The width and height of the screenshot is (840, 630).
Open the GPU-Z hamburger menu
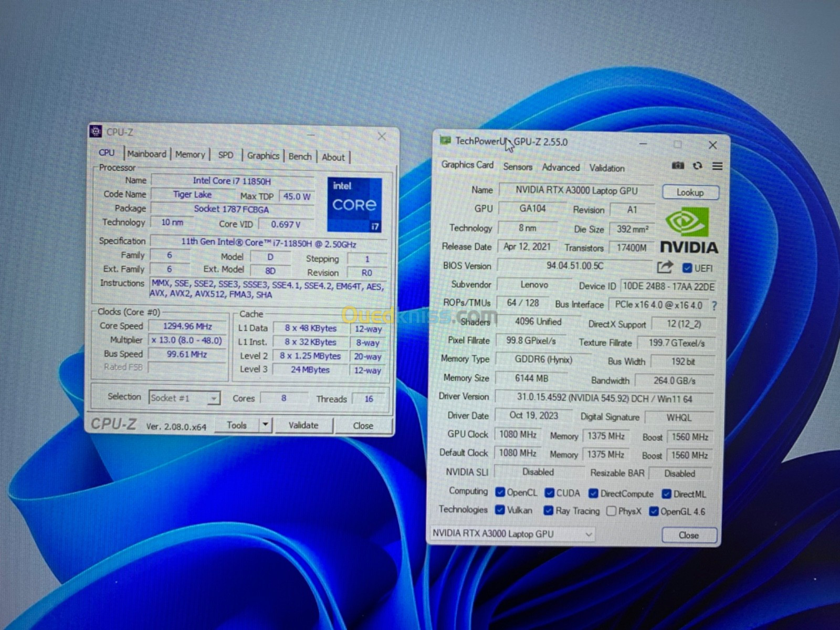(x=717, y=166)
